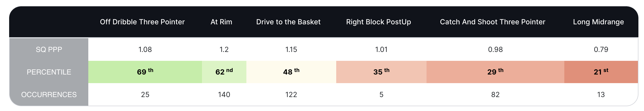Click the green 69th percentile cell
The height and width of the screenshot is (111, 644).
145,72
